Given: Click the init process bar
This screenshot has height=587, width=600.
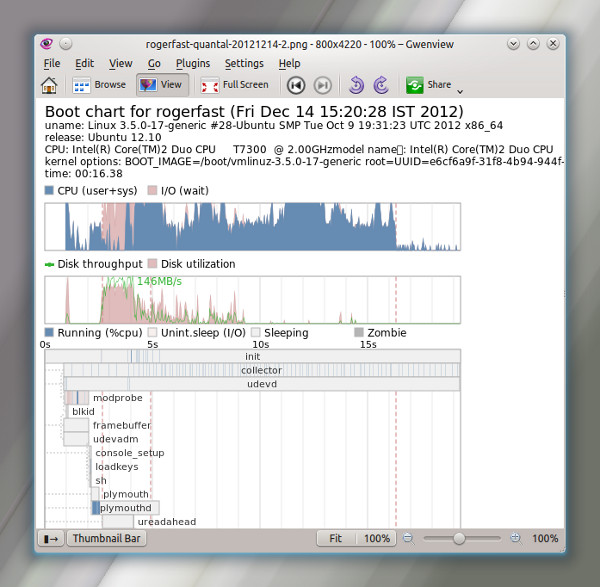Looking at the screenshot, I should [253, 356].
